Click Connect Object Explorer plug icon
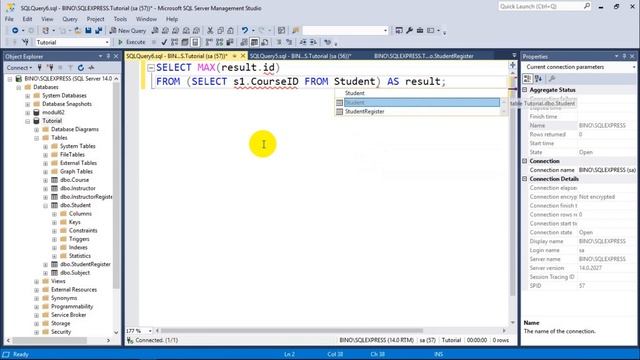The width and height of the screenshot is (640, 360). [x=40, y=68]
